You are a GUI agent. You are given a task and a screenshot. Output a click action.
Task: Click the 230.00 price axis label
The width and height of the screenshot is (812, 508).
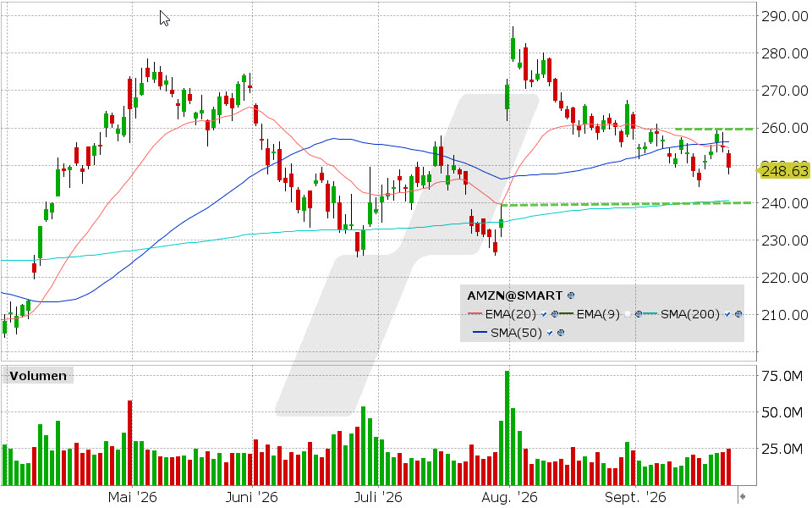pos(785,240)
